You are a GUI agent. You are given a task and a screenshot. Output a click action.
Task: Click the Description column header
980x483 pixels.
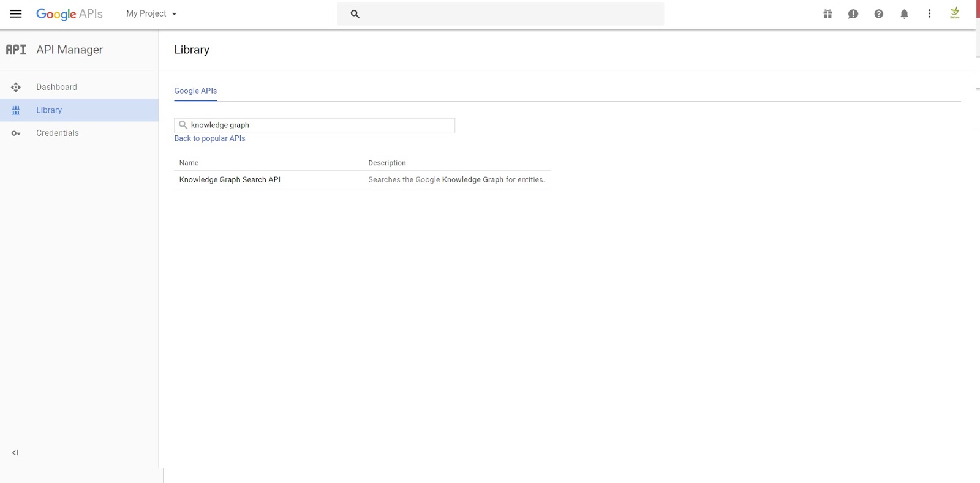coord(387,163)
